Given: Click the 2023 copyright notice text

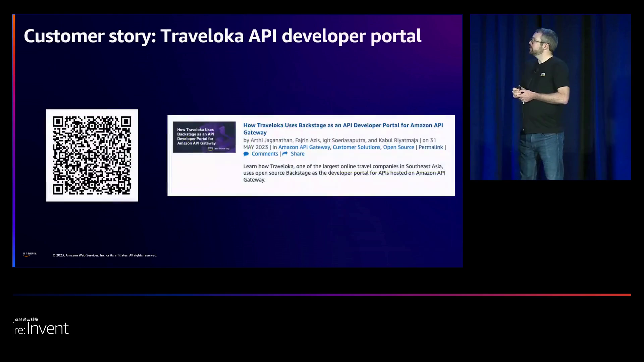Looking at the screenshot, I should point(105,255).
